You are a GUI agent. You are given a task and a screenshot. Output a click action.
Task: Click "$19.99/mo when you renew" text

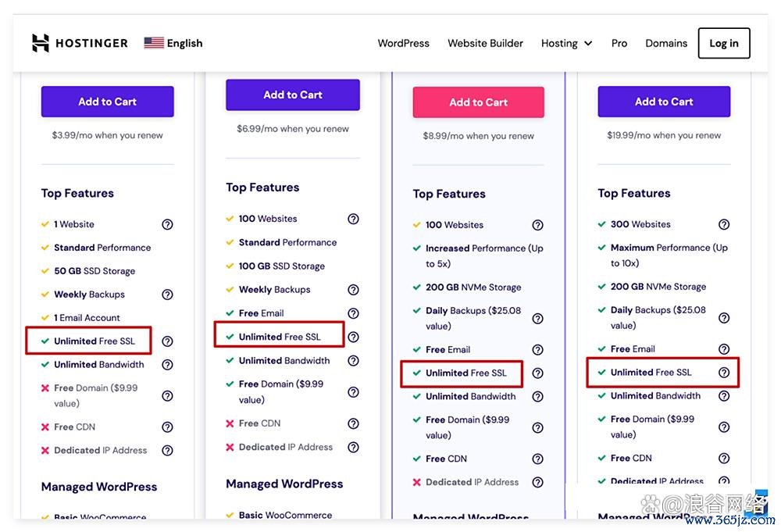[664, 135]
